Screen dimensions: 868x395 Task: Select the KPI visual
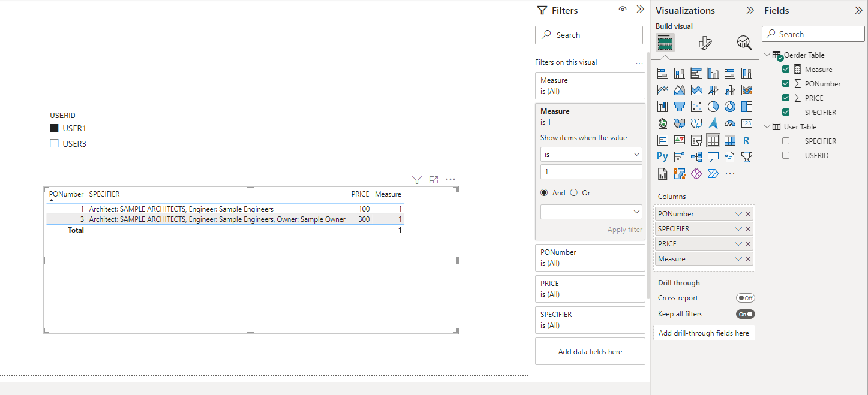point(680,140)
